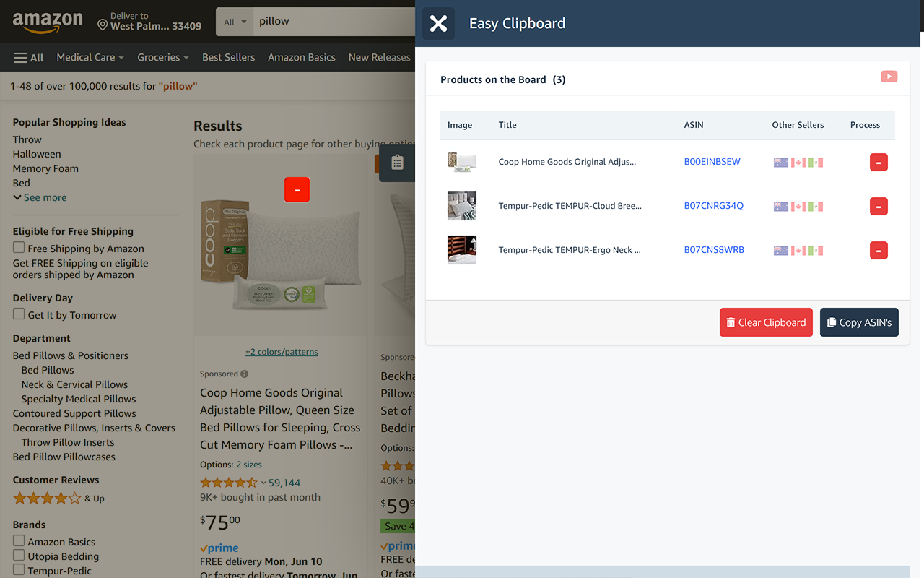Expand the Medical Care menu
This screenshot has width=924, height=578.
click(x=90, y=58)
